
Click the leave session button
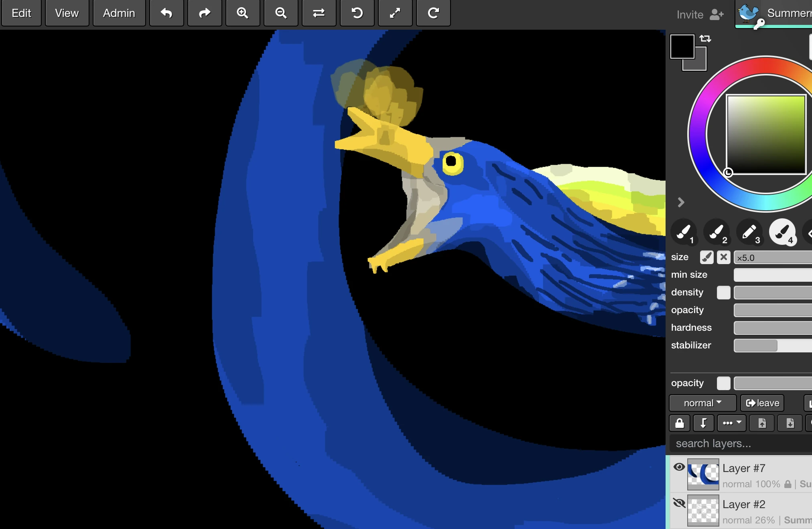[761, 403]
